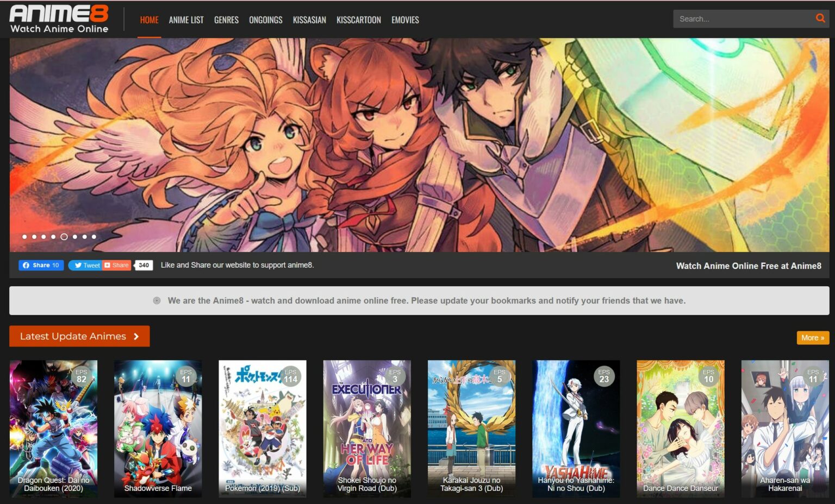Open the Genres menu
This screenshot has height=504, width=835.
click(226, 20)
